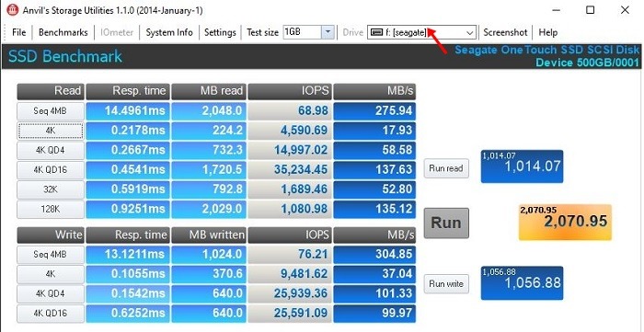Click the Write 4K QD16 test button
The height and width of the screenshot is (332, 644).
click(x=51, y=314)
